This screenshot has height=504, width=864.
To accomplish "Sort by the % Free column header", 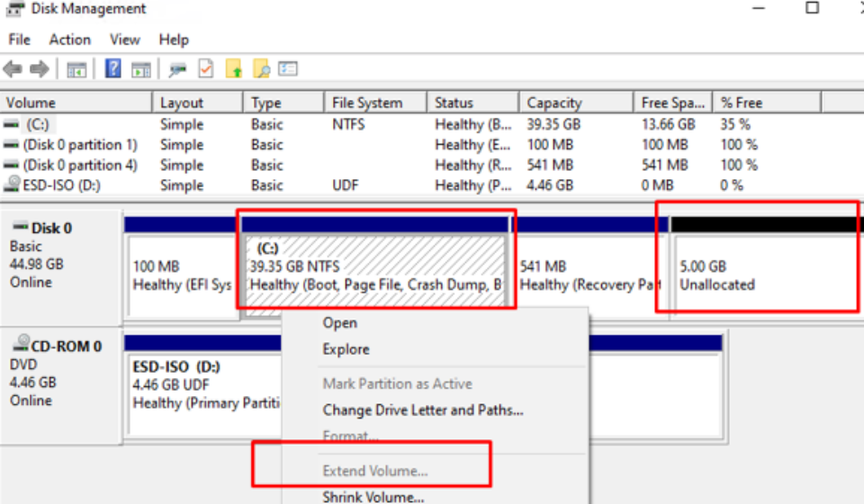I will [767, 103].
